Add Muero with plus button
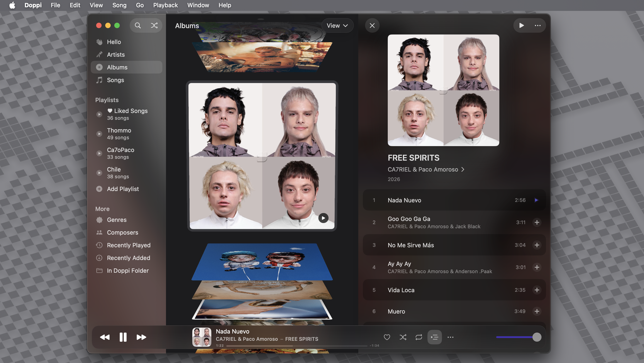The height and width of the screenshot is (363, 644). 537,311
